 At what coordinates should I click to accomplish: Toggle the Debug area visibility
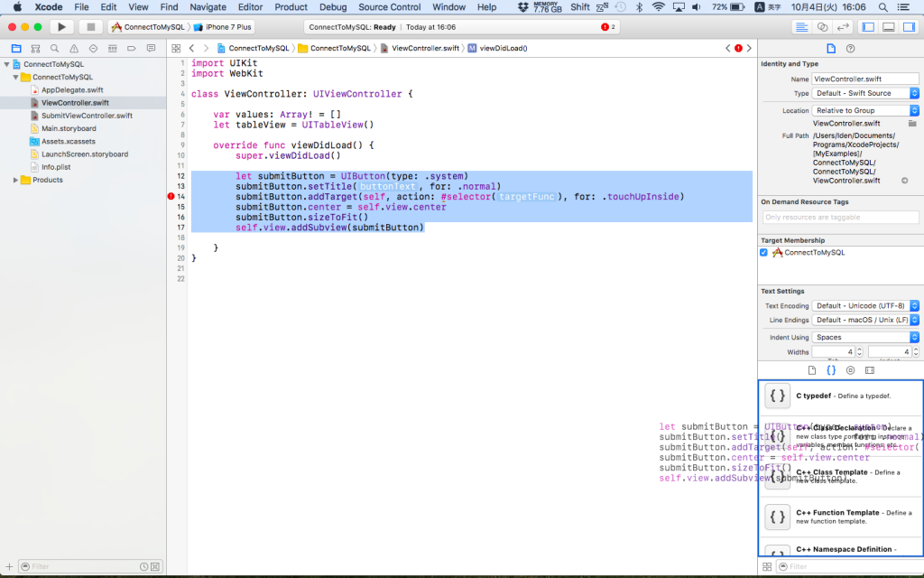[x=888, y=27]
